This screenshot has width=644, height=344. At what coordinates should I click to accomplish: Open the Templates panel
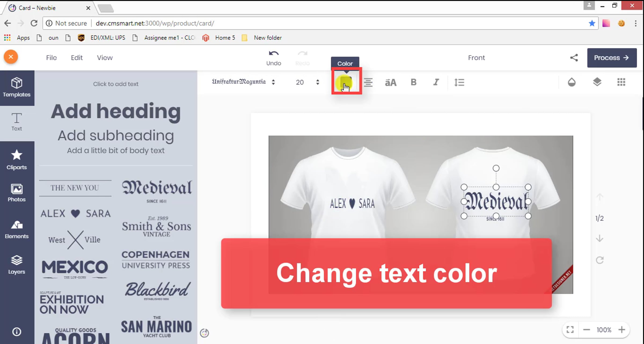coord(17,88)
